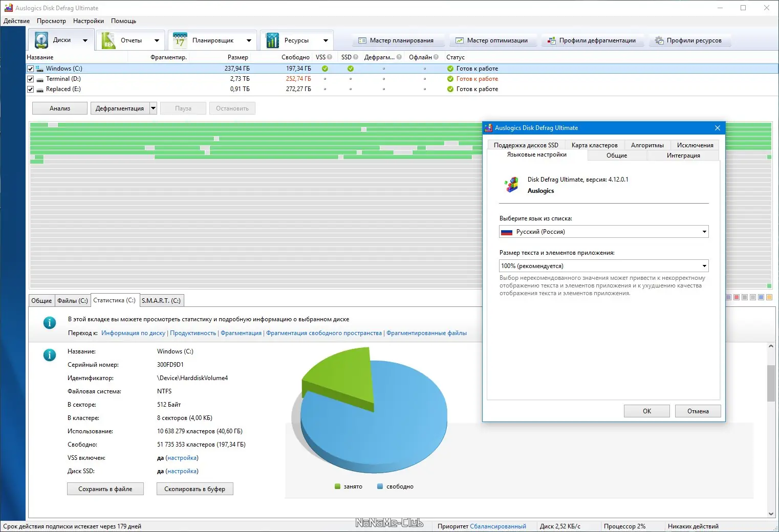
Task: Click the Планировщик calendar icon
Action: coord(180,40)
